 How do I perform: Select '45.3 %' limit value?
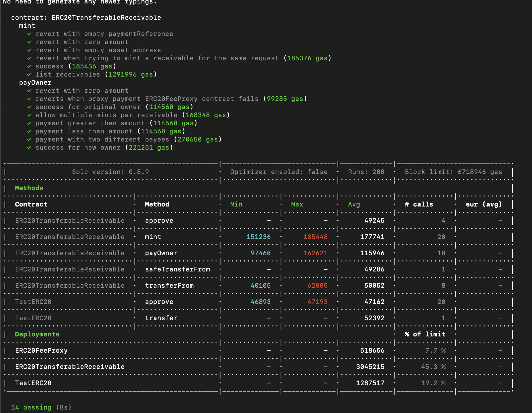tap(433, 367)
